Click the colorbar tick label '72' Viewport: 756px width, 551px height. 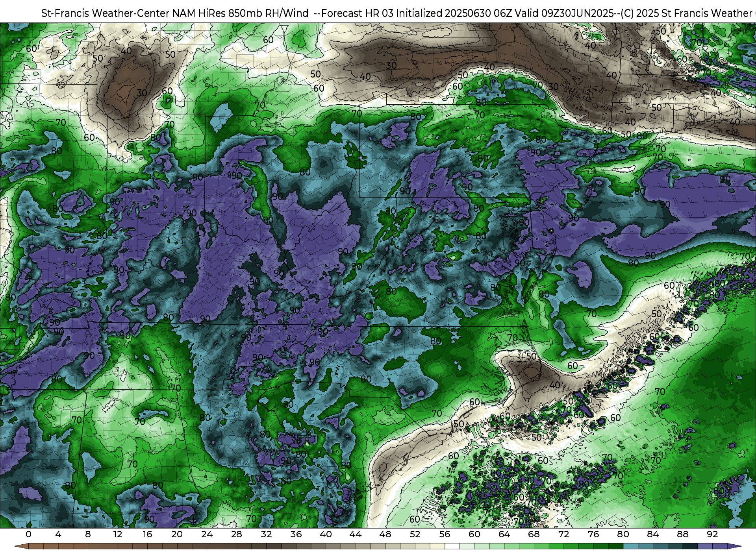click(563, 534)
